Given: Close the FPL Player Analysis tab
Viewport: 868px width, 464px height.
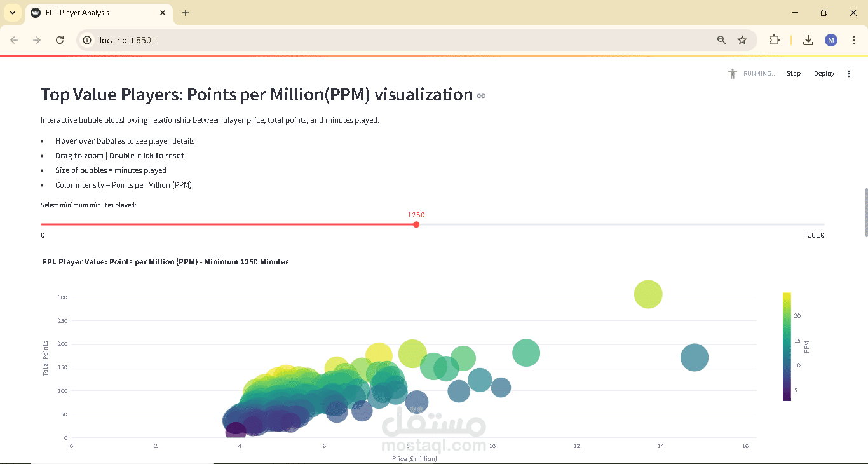Looking at the screenshot, I should pyautogui.click(x=163, y=13).
